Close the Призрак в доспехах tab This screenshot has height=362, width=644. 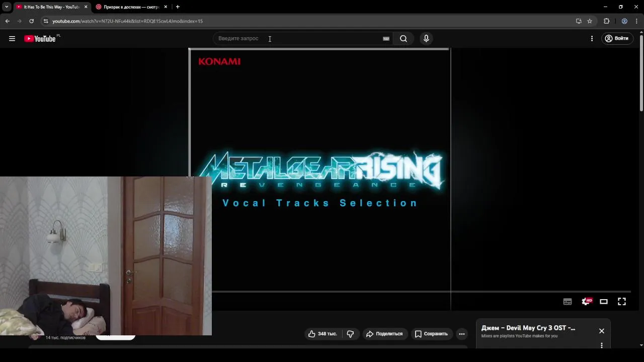pos(166,7)
